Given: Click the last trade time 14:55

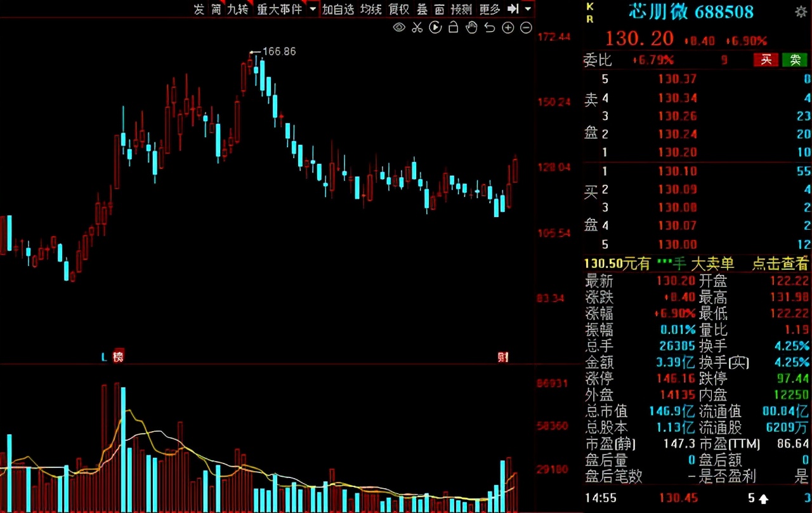Looking at the screenshot, I should (x=599, y=498).
